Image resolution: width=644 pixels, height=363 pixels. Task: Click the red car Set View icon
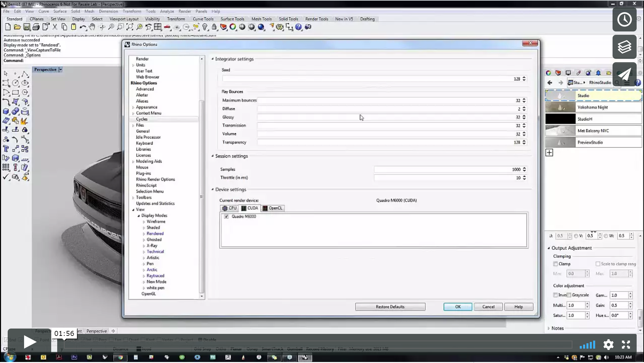(x=167, y=27)
